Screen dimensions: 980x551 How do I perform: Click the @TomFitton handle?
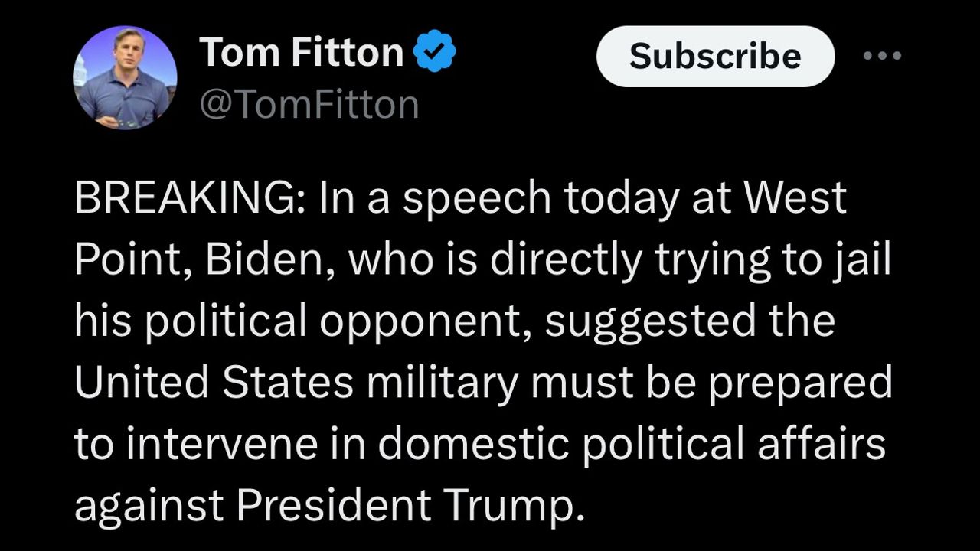(x=309, y=105)
